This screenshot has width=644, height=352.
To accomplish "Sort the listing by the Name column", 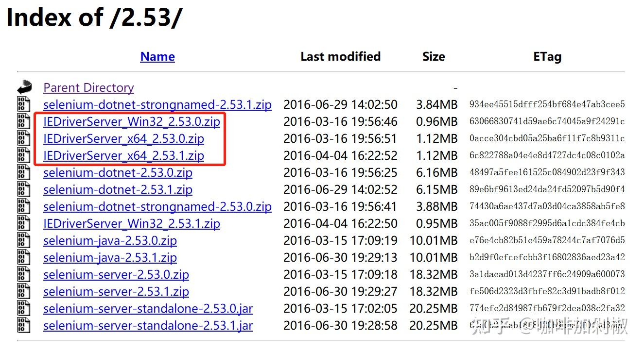I will click(x=157, y=57).
